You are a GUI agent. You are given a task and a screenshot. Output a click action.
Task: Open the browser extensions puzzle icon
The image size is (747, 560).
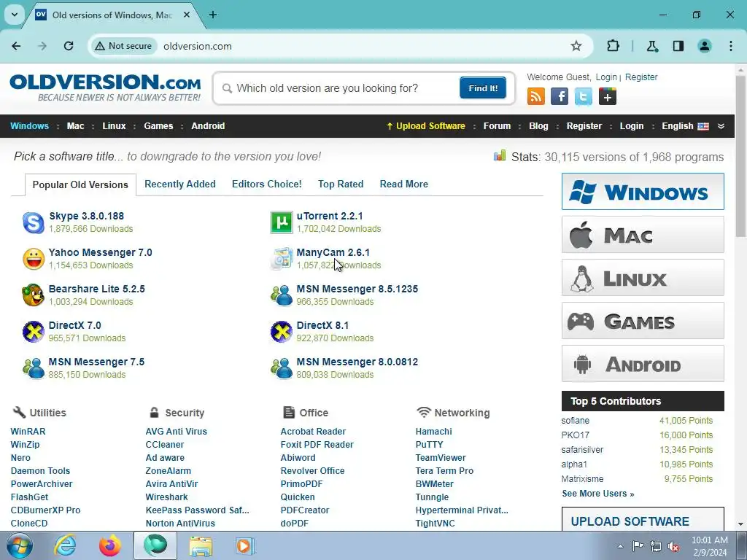click(613, 46)
